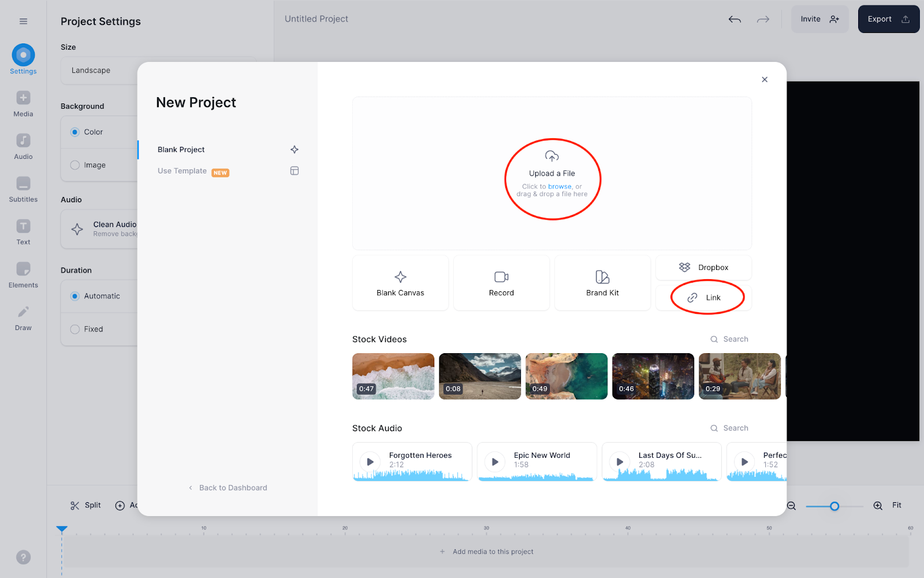Close the New Project dialog
This screenshot has height=578, width=924.
(765, 80)
